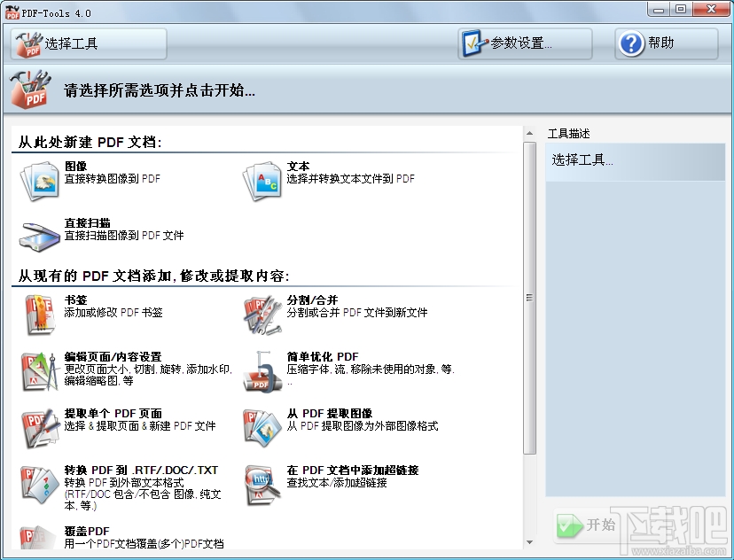Open the 添加超链接 http magnifier icon

click(x=262, y=485)
